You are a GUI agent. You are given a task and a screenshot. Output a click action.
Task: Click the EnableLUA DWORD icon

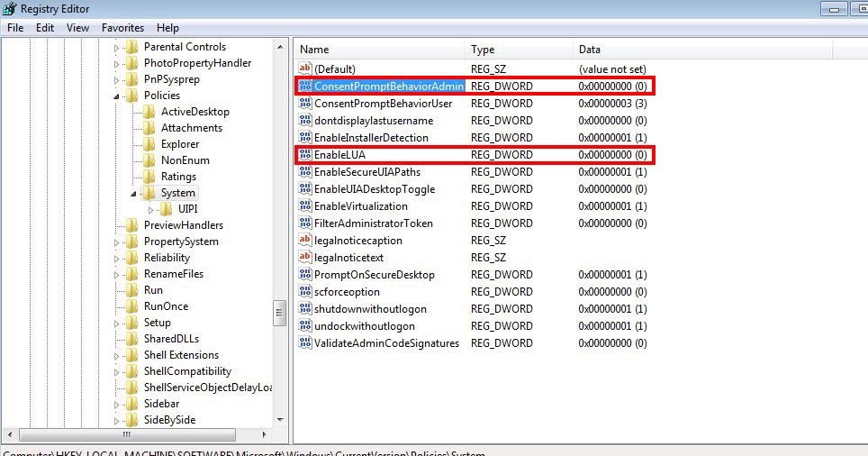pyautogui.click(x=305, y=155)
